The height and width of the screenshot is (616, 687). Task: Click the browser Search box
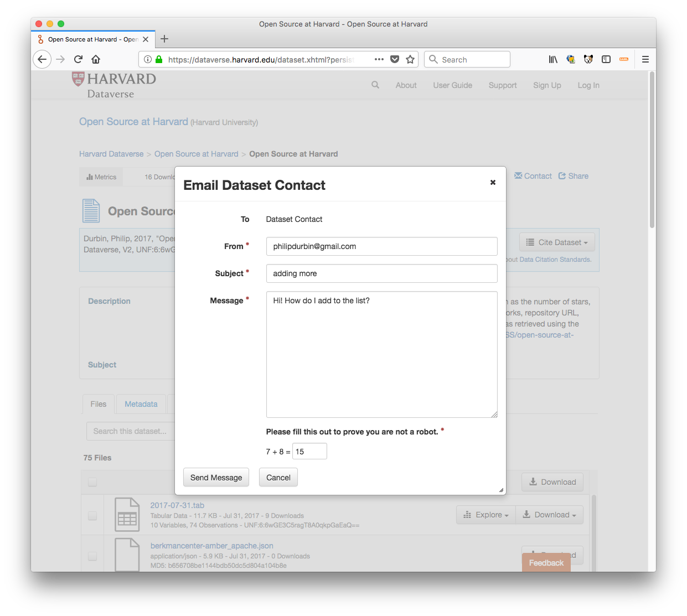click(x=467, y=59)
